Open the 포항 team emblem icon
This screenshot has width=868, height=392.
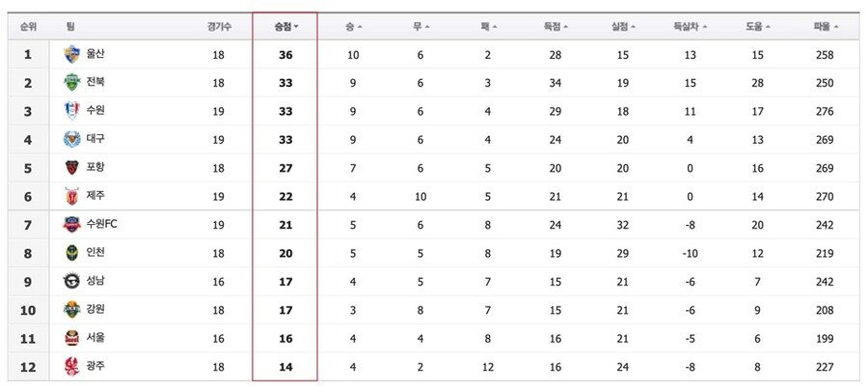pyautogui.click(x=72, y=167)
